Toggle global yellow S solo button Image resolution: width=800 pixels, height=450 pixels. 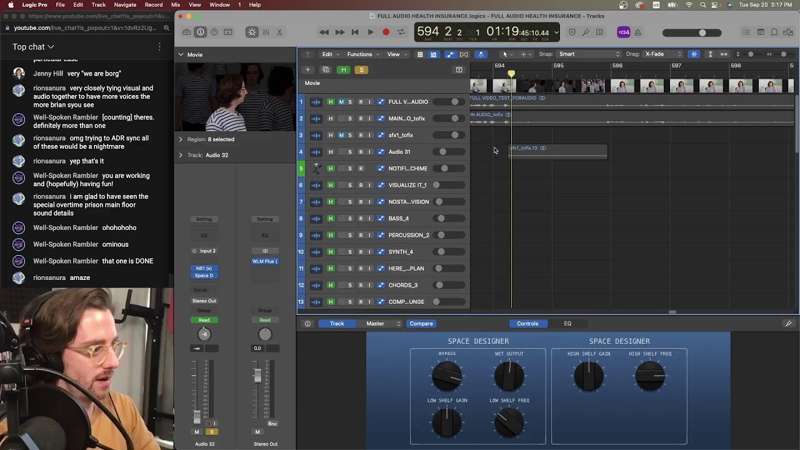coord(361,70)
